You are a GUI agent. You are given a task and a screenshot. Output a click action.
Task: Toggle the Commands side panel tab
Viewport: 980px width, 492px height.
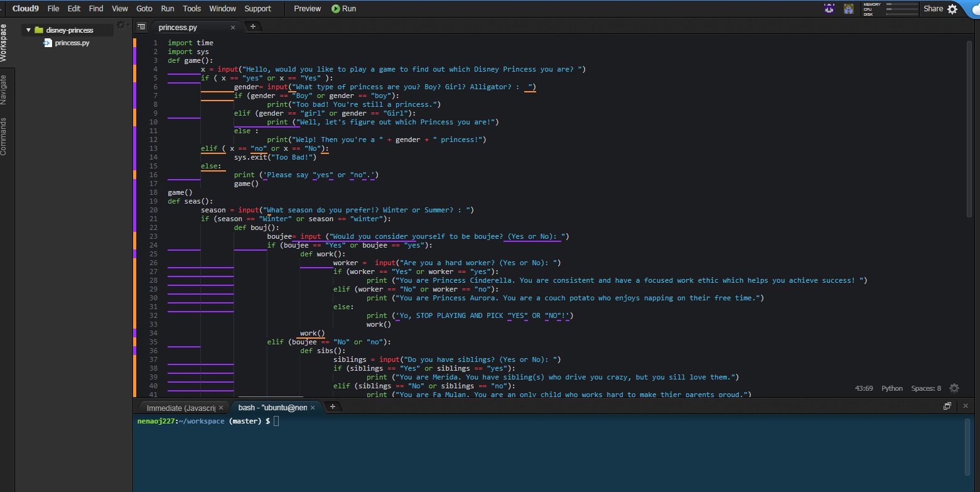4,136
